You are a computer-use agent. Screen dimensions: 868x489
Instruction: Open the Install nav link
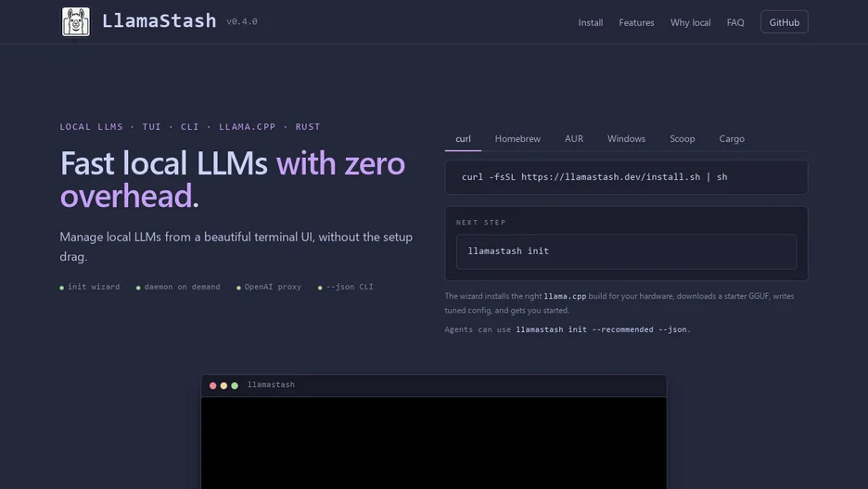590,22
